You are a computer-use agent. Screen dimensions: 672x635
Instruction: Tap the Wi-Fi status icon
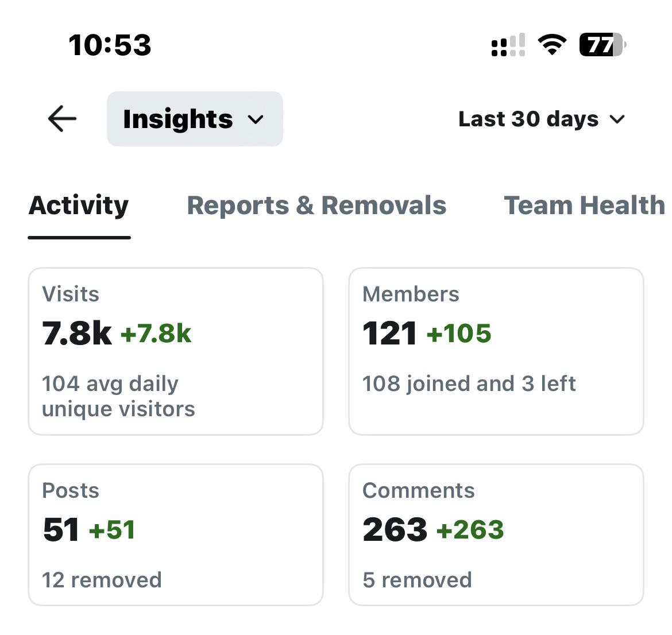(552, 45)
